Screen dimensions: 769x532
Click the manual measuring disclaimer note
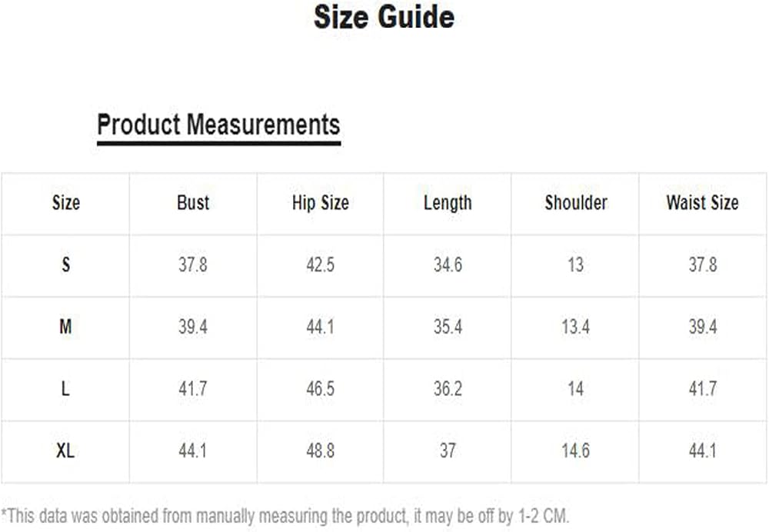pyautogui.click(x=285, y=517)
